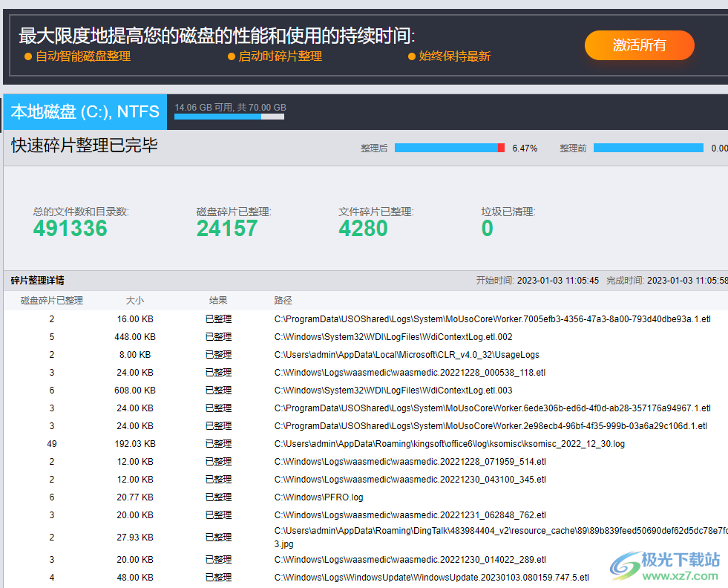Select the waasmedic.20221230_014022_289.etl row

pos(366,560)
